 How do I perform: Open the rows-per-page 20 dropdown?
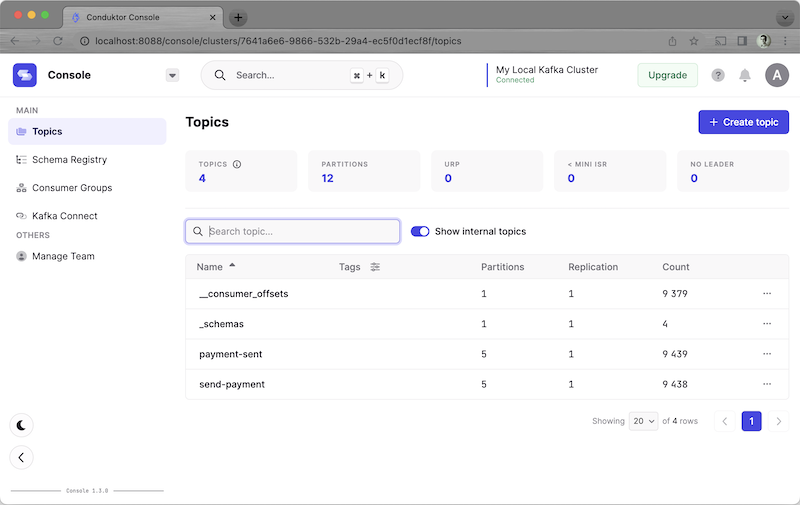click(643, 421)
